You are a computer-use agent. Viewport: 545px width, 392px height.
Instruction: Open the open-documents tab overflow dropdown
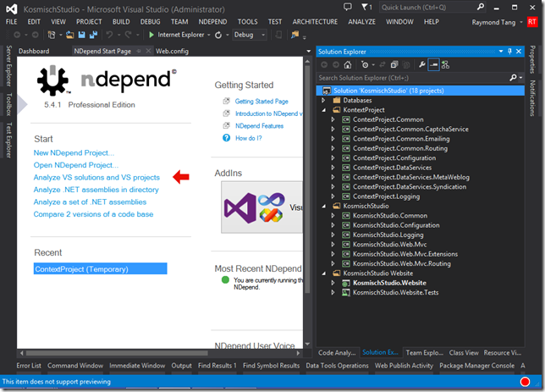point(308,51)
